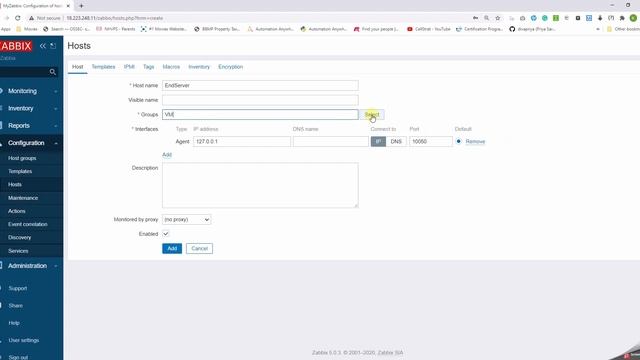Close the MyZabbix browser tab

68,6
